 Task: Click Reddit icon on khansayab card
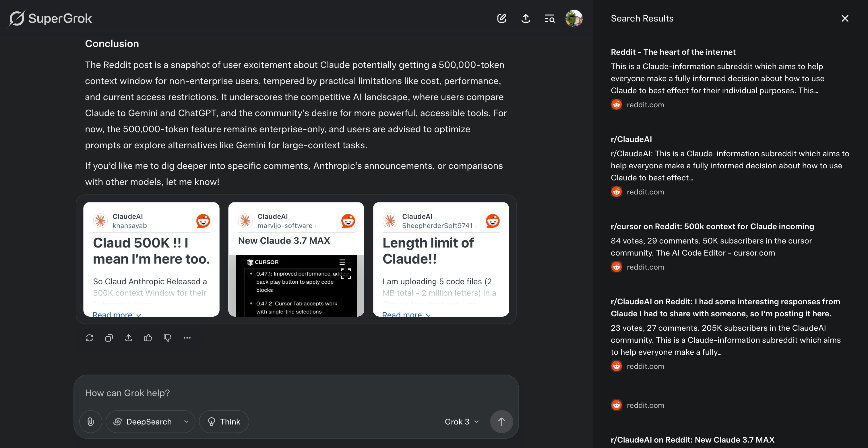[203, 221]
